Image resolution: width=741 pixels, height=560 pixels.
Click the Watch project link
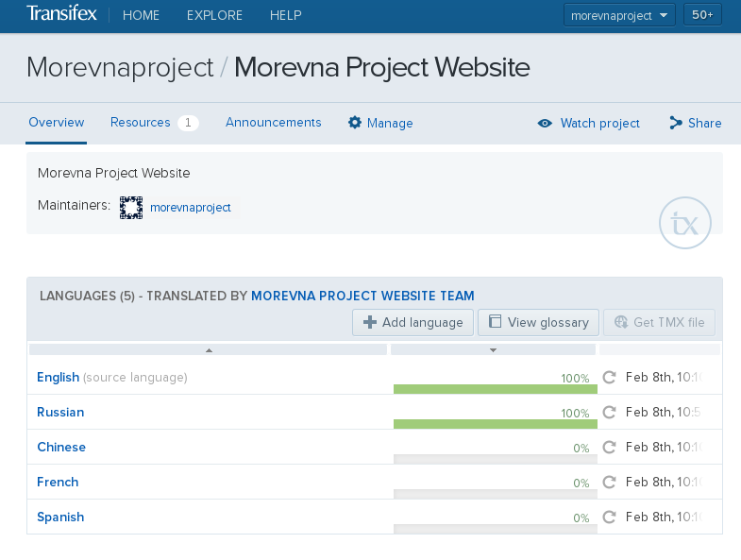pos(599,124)
